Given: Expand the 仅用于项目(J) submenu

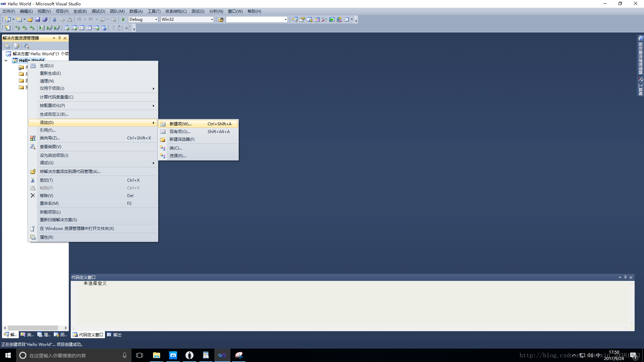Looking at the screenshot, I should click(93, 88).
